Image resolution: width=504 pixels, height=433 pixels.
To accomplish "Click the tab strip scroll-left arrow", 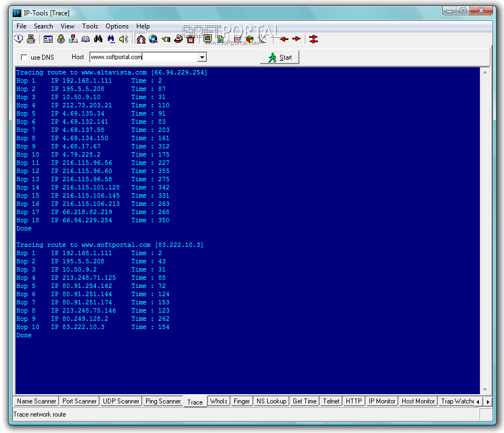I will coord(478,401).
